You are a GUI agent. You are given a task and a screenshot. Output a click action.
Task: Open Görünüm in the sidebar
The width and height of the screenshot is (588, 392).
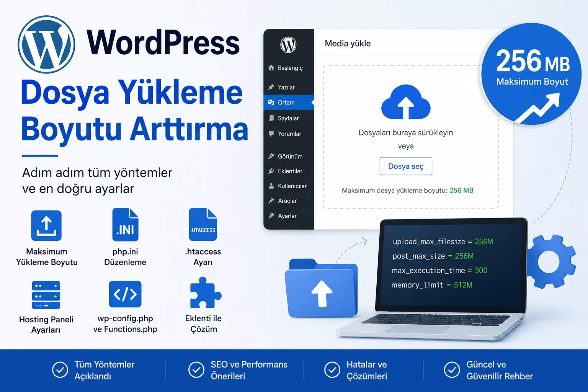pyautogui.click(x=289, y=156)
